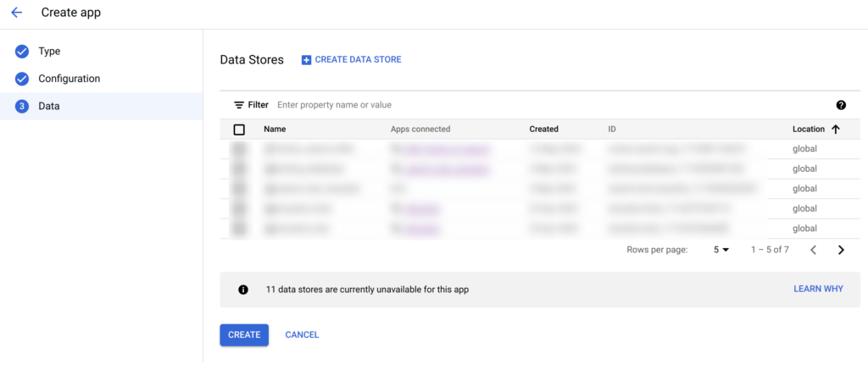Click the Filter label
The width and height of the screenshot is (868, 381).
tap(258, 105)
